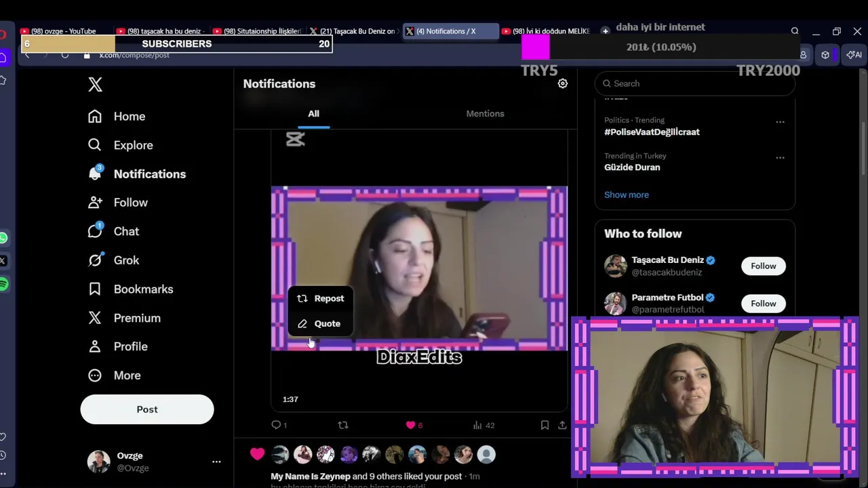Screen dimensions: 868x488
Task: Follow Taşacak Bu Deniz
Action: 763,266
